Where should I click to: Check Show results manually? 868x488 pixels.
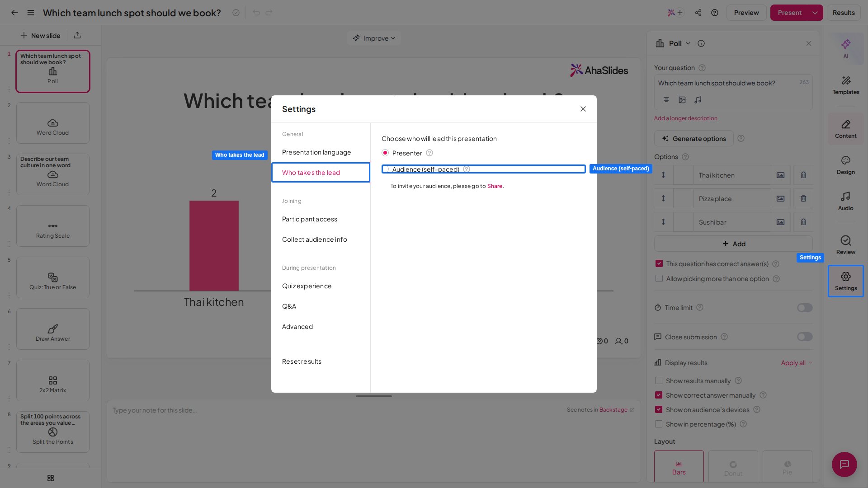pos(659,380)
